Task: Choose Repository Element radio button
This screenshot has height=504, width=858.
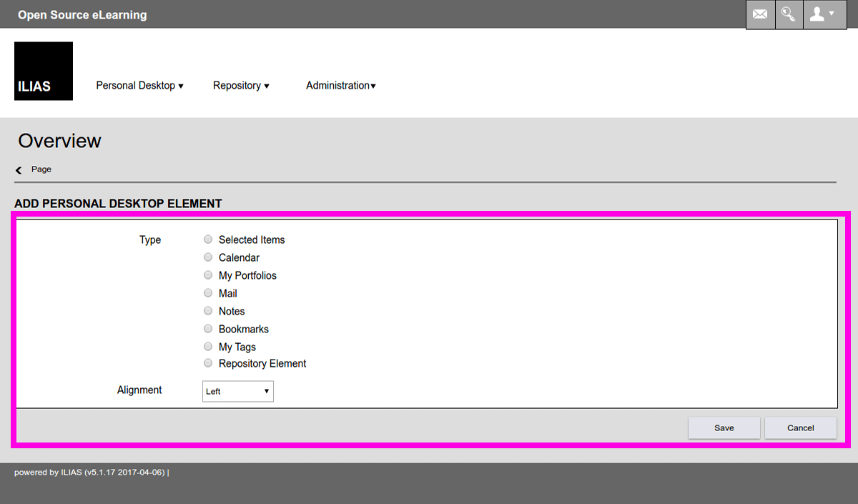Action: click(208, 363)
